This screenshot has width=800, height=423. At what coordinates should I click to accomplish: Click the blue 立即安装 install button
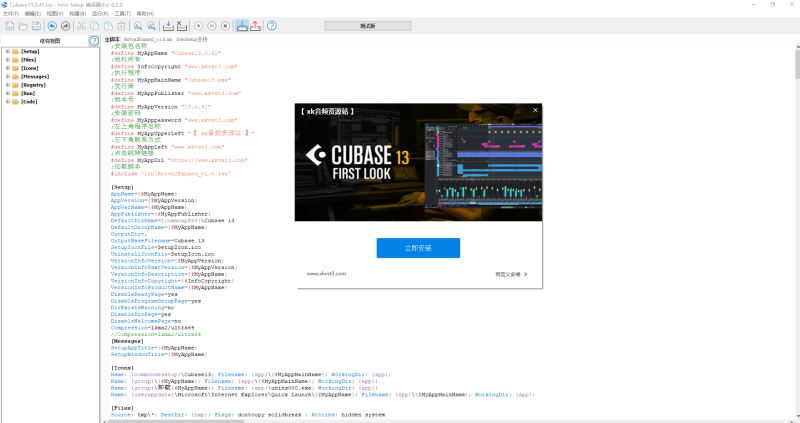[x=418, y=248]
